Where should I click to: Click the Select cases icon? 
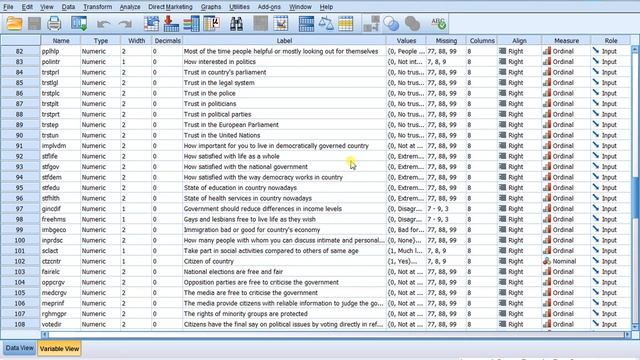(345, 23)
